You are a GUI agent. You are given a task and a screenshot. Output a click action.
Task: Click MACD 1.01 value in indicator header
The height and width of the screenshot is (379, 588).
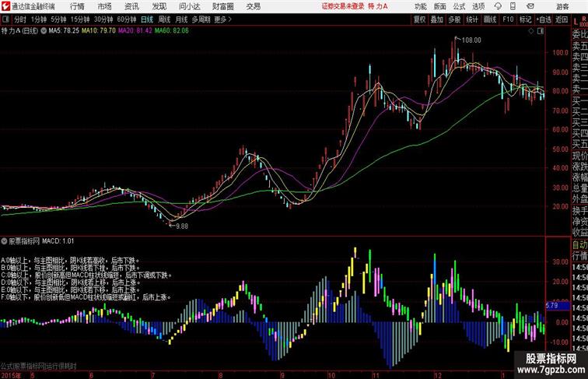(x=58, y=241)
